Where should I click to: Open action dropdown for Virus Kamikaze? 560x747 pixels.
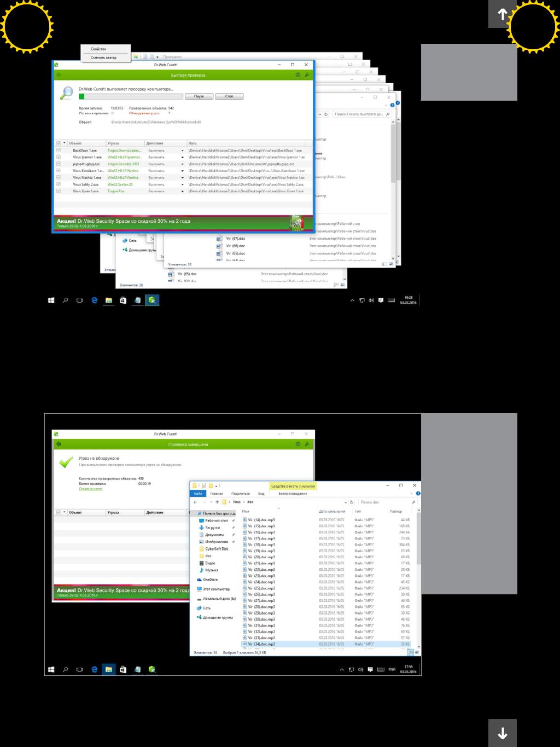click(183, 171)
